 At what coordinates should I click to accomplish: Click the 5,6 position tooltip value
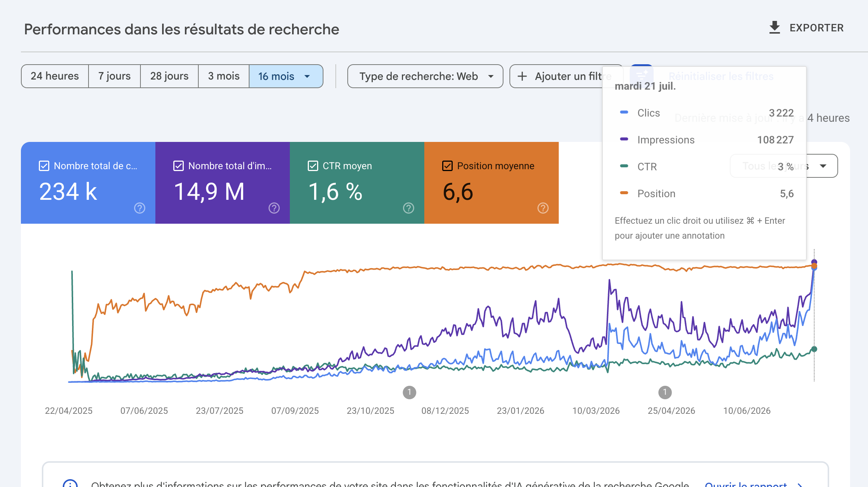tap(787, 193)
